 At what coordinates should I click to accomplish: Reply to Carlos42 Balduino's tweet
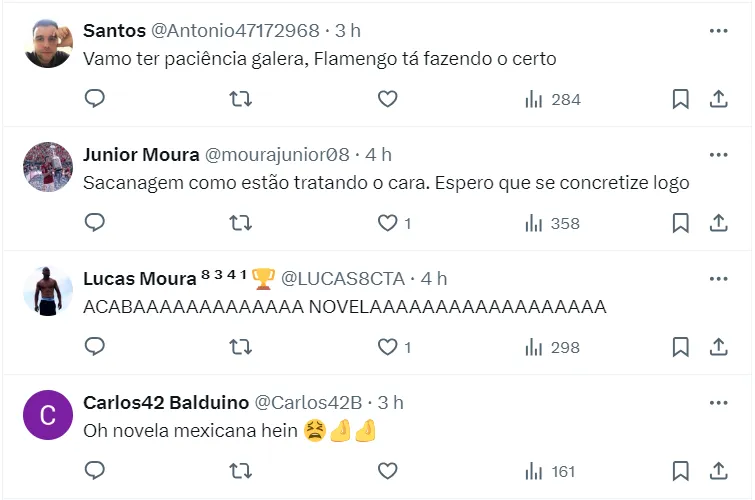(95, 471)
